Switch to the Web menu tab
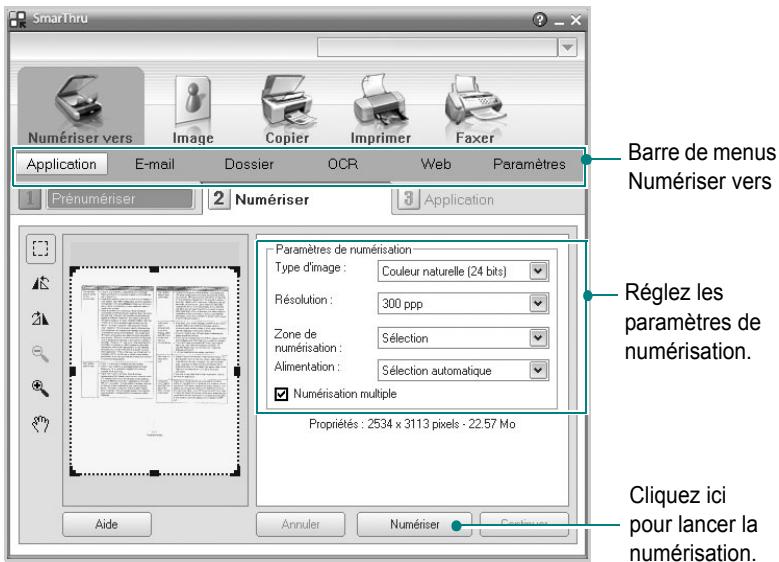Image resolution: width=779 pixels, height=562 pixels. tap(436, 164)
